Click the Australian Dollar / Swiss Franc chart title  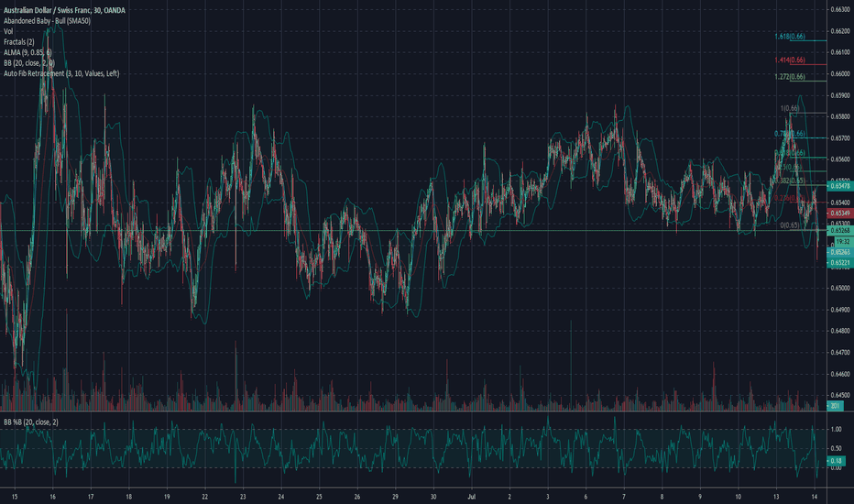(x=64, y=10)
